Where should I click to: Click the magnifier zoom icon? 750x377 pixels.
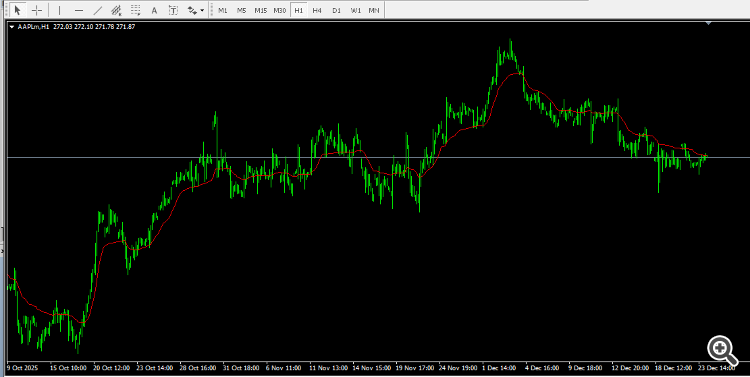[x=722, y=350]
